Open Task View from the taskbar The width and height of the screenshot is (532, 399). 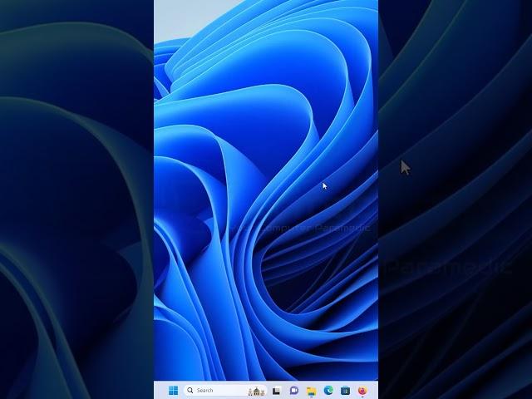pyautogui.click(x=277, y=391)
